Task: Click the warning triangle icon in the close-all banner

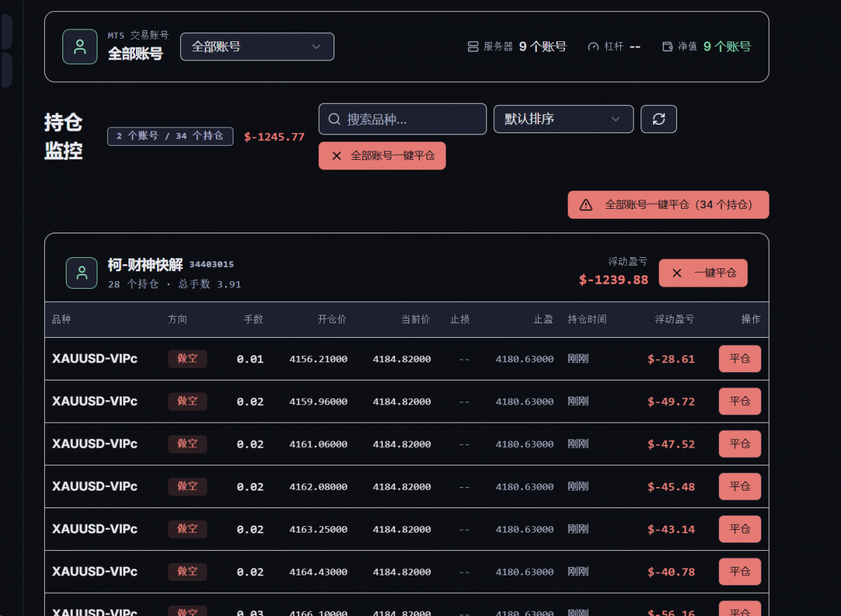Action: pos(586,205)
